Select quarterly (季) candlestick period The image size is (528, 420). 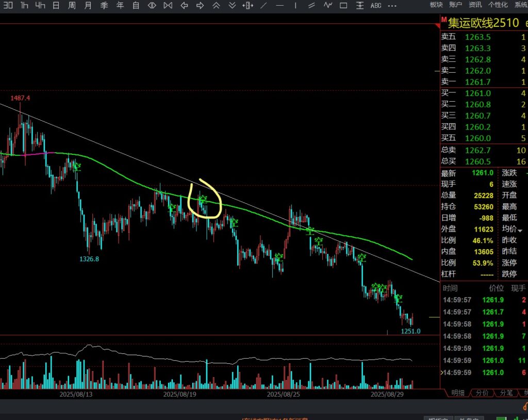click(104, 5)
